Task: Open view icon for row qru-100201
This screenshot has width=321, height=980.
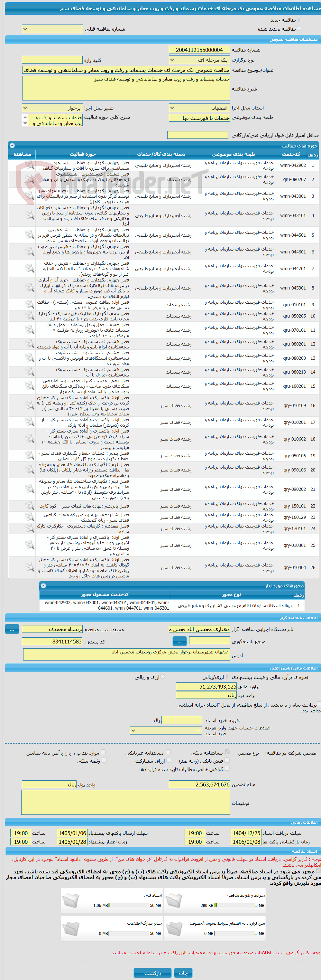Action: coord(30,386)
